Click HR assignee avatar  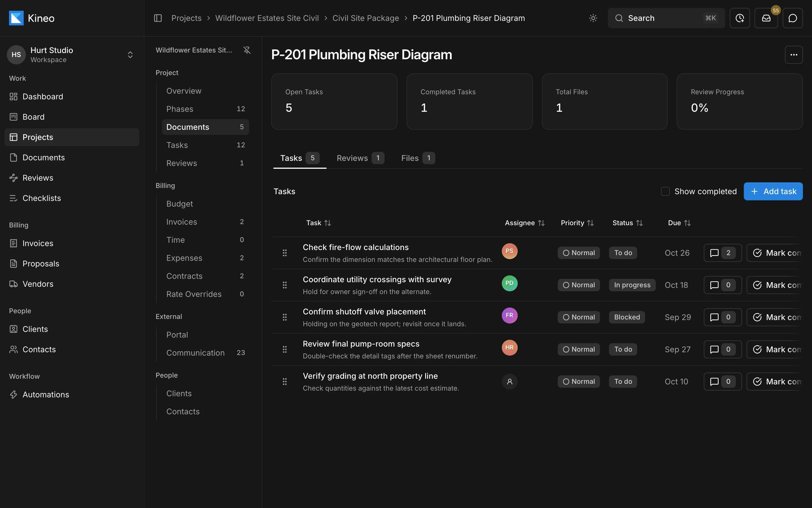pyautogui.click(x=509, y=348)
